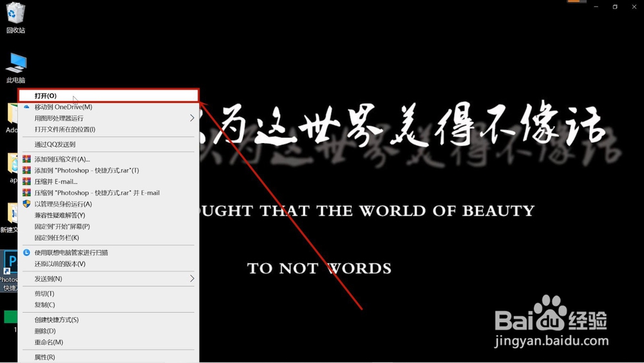Screen dimensions: 644x363
Task: Minimize the window at top right
Action: (596, 6)
